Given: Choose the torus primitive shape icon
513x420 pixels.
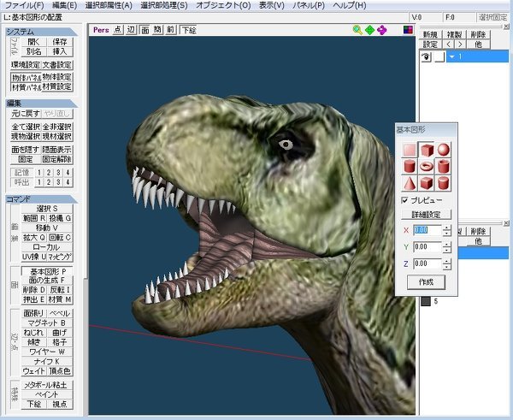Looking at the screenshot, I should 427,167.
